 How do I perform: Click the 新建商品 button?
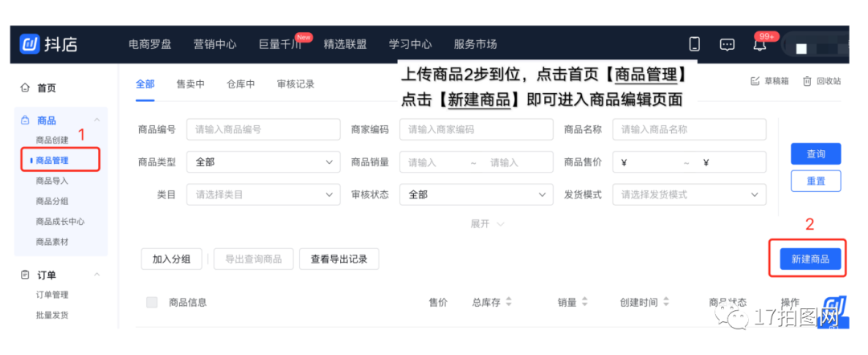(810, 259)
